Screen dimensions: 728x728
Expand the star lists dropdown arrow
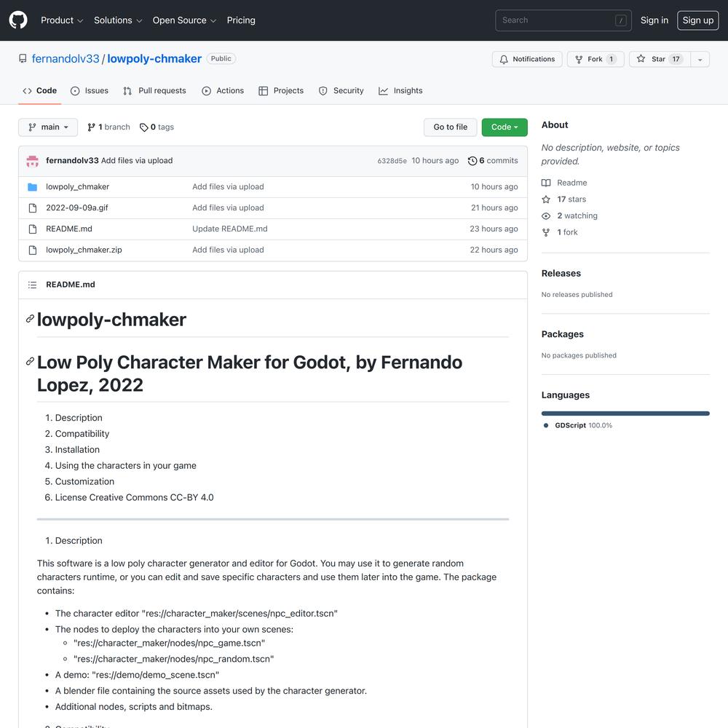(700, 59)
